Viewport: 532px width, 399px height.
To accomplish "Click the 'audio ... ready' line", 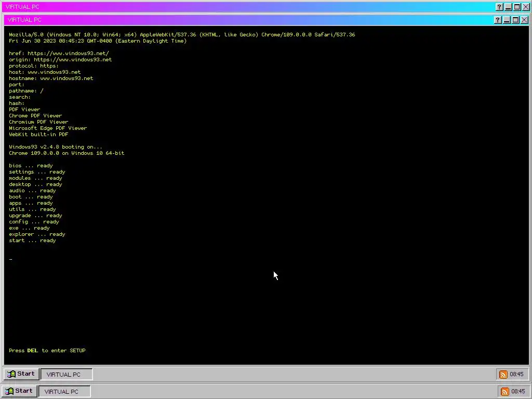I will click(x=32, y=191).
